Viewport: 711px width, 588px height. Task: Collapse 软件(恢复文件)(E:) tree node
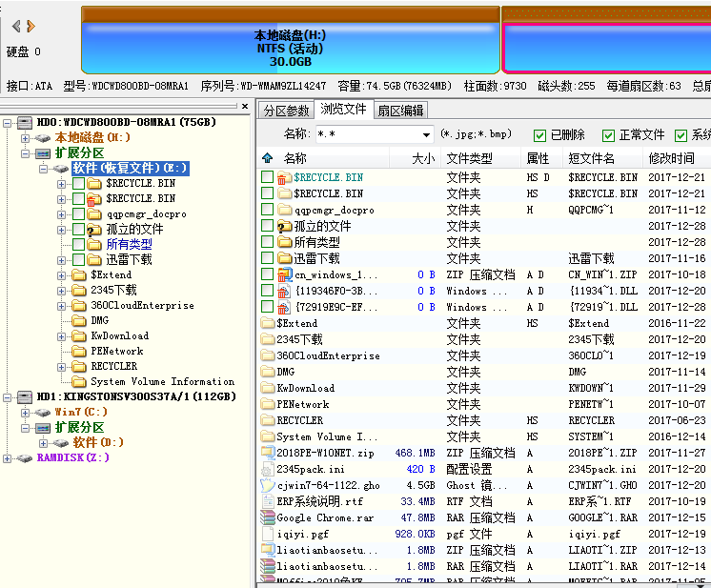click(43, 169)
